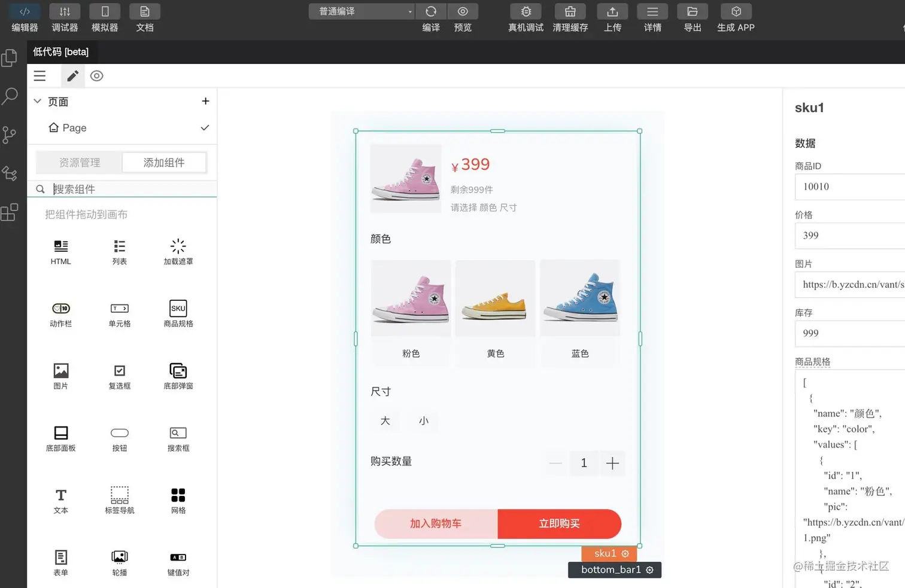Click the 加入购物车 button
The height and width of the screenshot is (588, 905).
click(x=436, y=523)
